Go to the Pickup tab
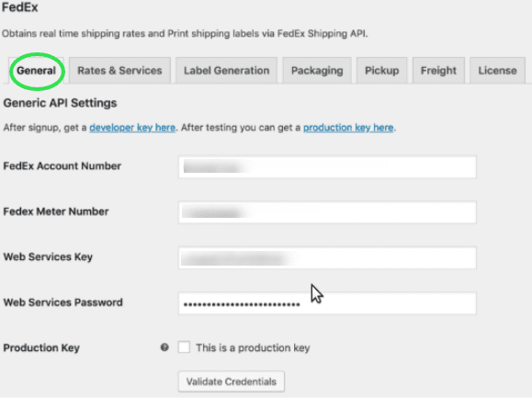 382,71
